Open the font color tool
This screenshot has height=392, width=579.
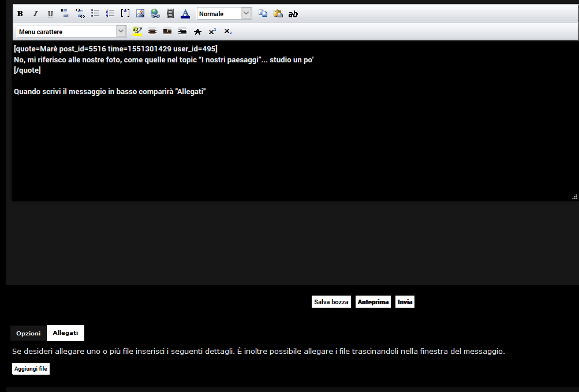185,13
